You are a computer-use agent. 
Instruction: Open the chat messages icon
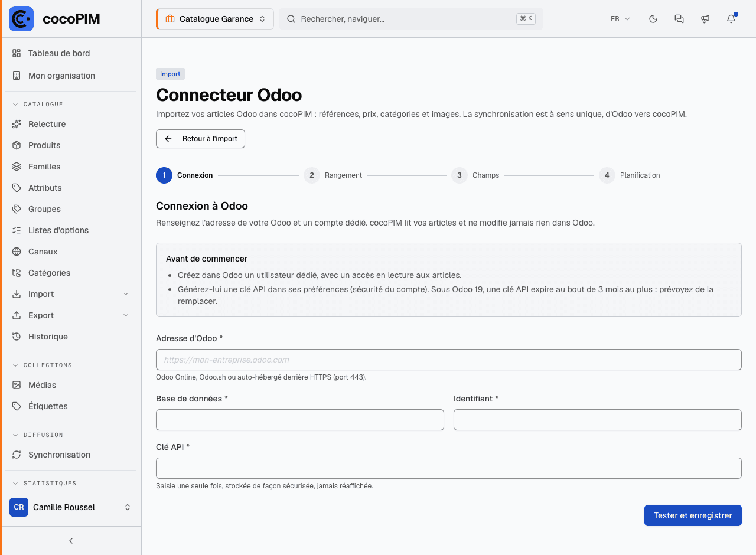point(679,19)
